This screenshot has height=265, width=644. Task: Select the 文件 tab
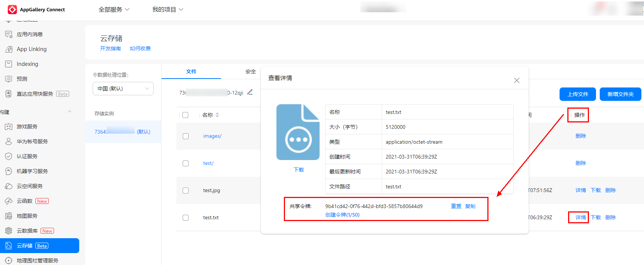point(191,71)
